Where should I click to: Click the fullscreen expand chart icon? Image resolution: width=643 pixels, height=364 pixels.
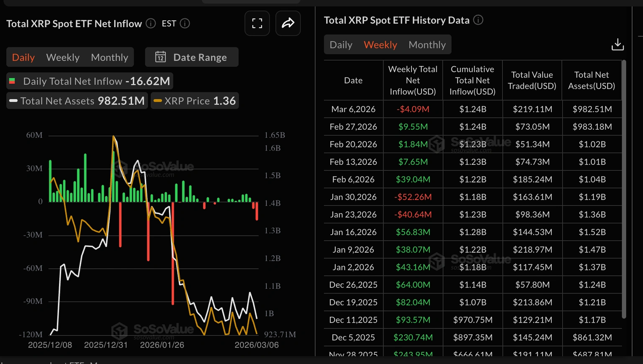coord(257,23)
